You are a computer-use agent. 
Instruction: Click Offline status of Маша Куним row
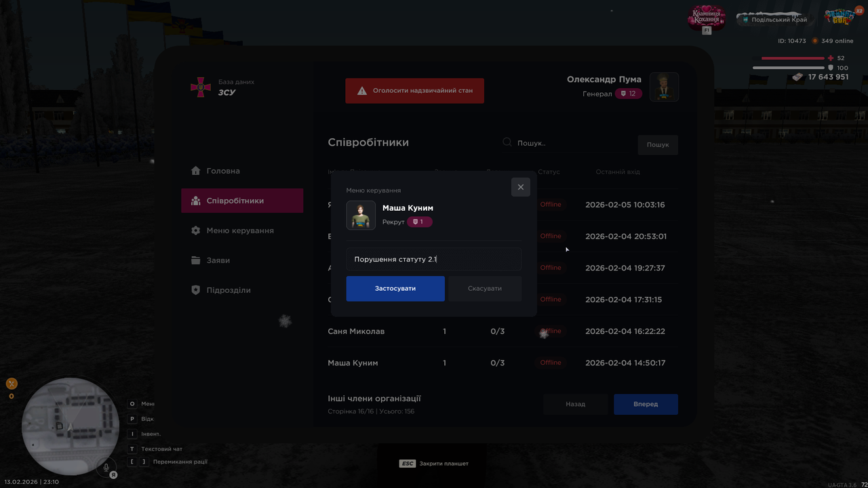[x=551, y=363]
